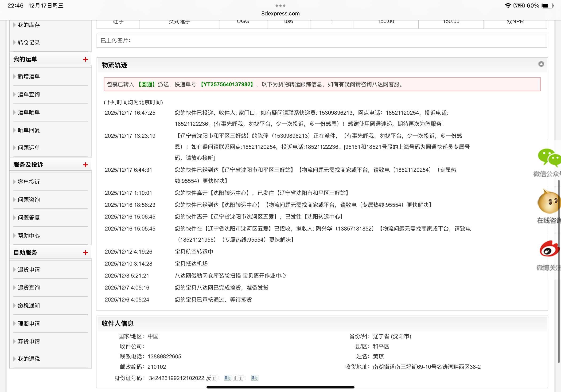Open 运单查询 in the sidebar
Image resolution: width=561 pixels, height=392 pixels.
(29, 94)
